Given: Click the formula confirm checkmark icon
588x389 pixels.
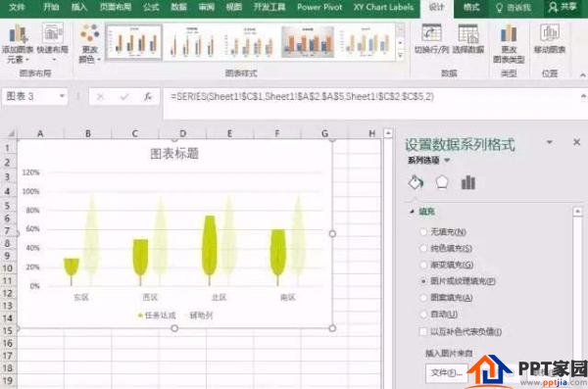Looking at the screenshot, I should (x=124, y=97).
